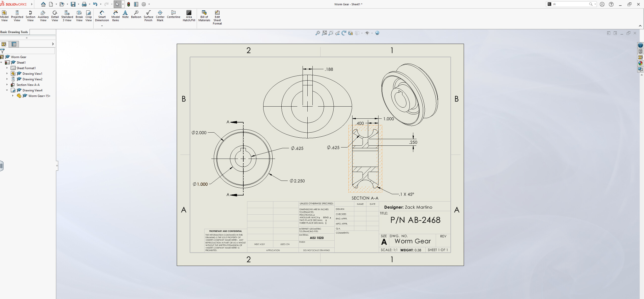Switch to the PropertyManager tab
The width and height of the screenshot is (644, 299).
coord(14,44)
